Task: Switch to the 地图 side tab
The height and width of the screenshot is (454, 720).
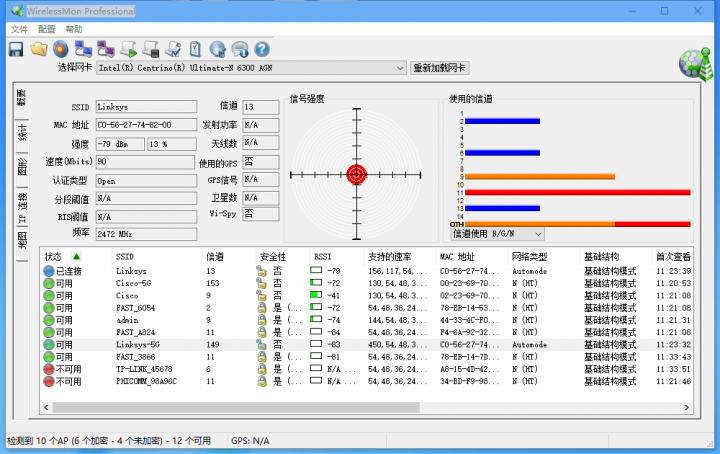Action: click(22, 241)
